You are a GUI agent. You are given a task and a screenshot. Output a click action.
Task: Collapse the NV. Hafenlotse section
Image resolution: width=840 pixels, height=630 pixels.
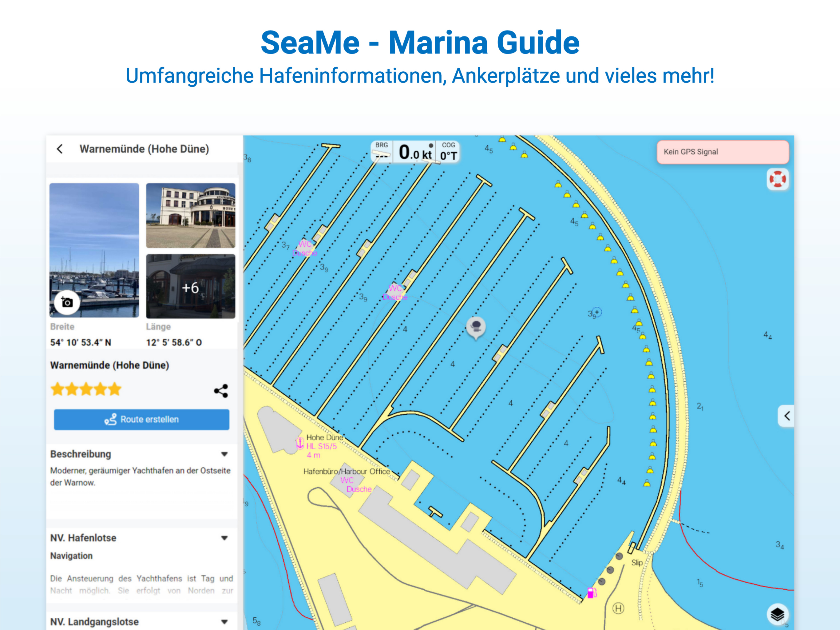tap(224, 538)
